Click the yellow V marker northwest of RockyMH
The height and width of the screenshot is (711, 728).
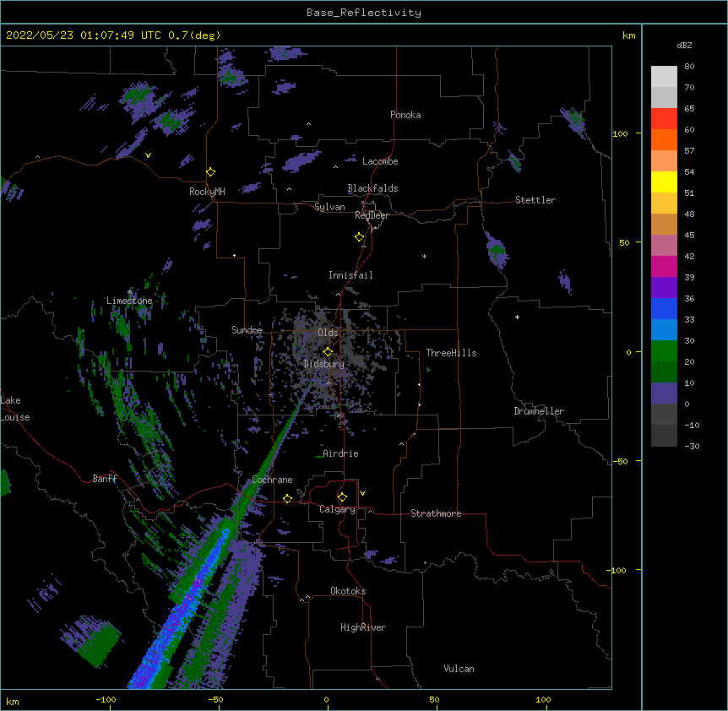pyautogui.click(x=148, y=155)
